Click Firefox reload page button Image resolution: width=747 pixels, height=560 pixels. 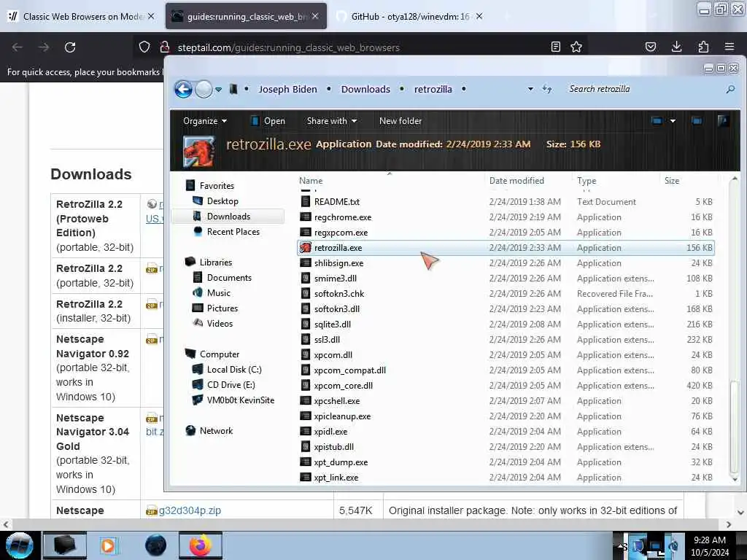[70, 47]
